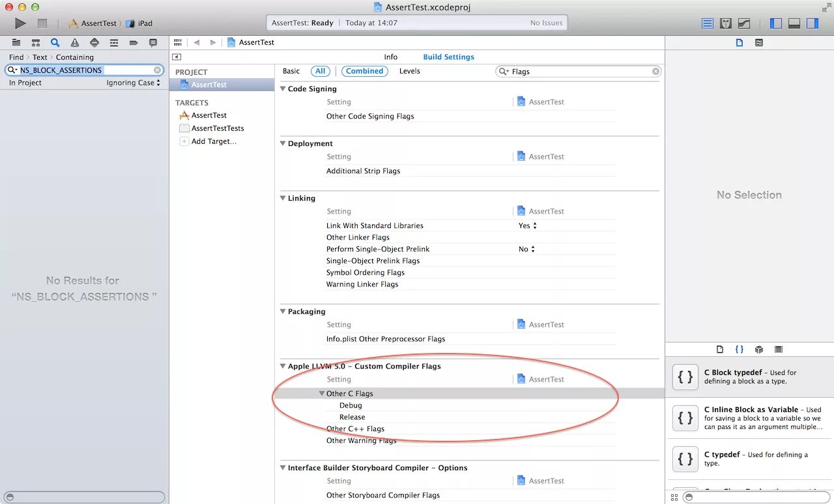This screenshot has height=504, width=834.
Task: Select the C Block typedef snippet
Action: (x=749, y=377)
